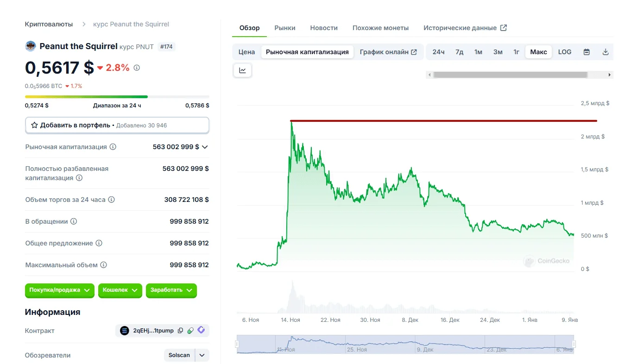Show info next to the price change
631x364 pixels.
(137, 68)
